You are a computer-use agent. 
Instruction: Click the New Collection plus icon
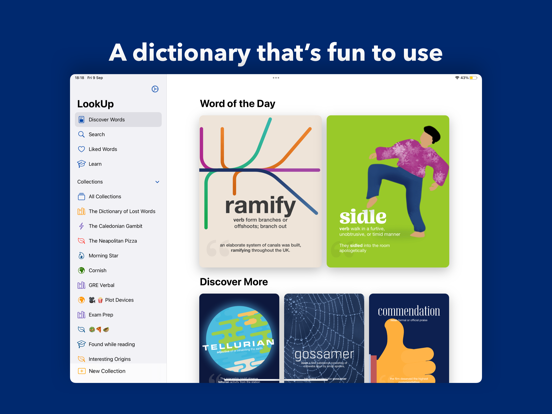coord(81,371)
